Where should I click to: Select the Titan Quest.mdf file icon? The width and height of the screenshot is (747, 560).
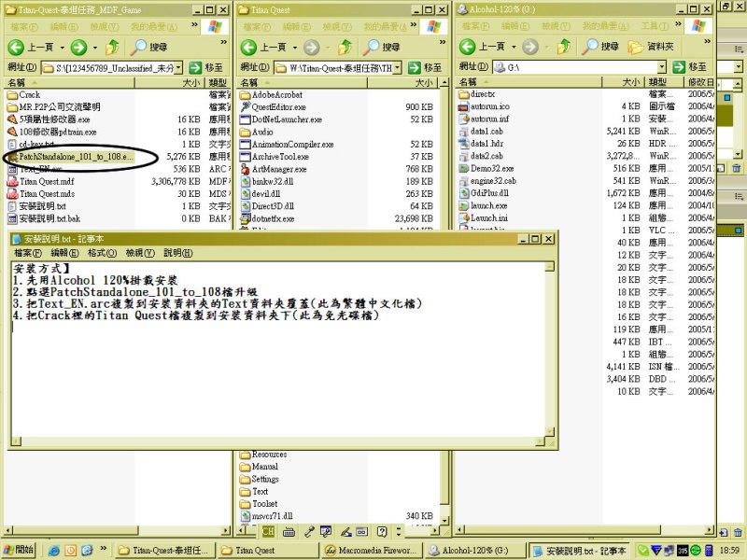(x=12, y=181)
